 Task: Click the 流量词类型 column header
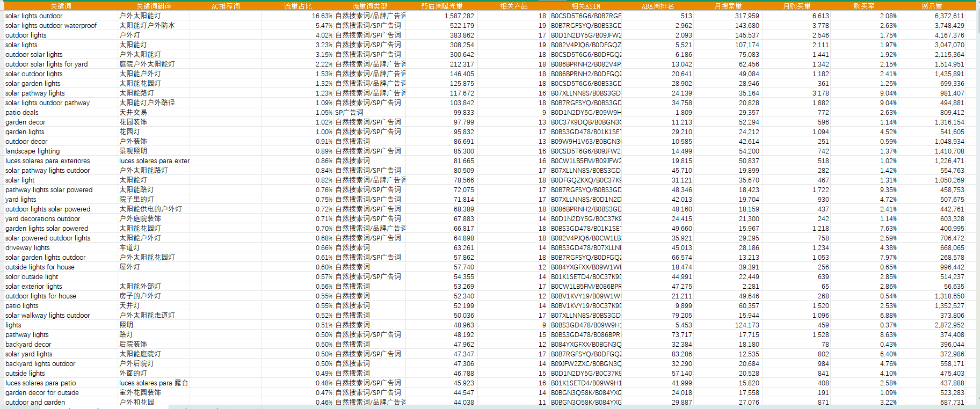[x=369, y=6]
